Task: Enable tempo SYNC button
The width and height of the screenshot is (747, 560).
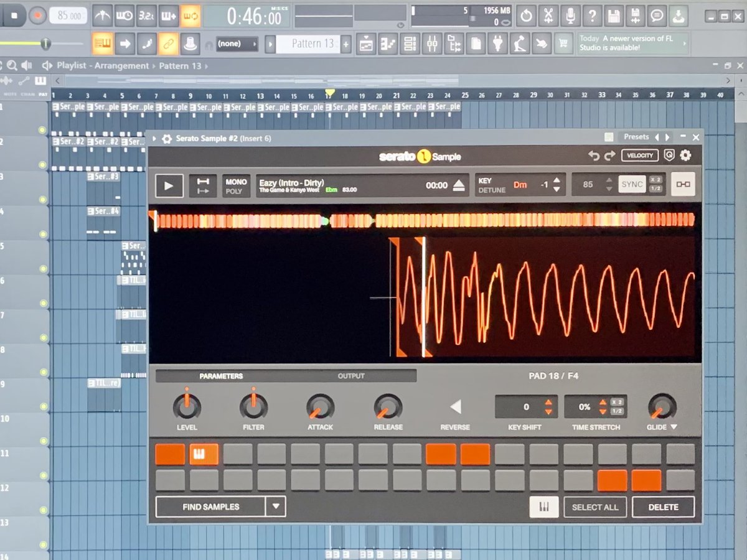Action: [632, 185]
